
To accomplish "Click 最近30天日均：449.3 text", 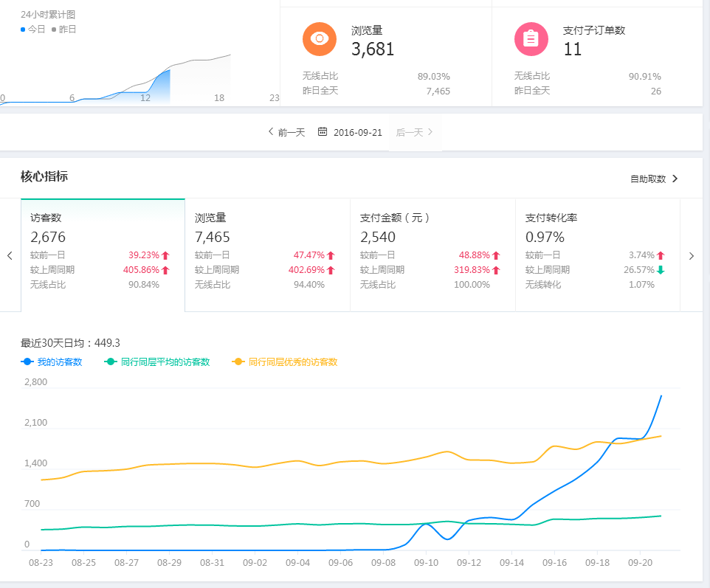I will pyautogui.click(x=70, y=343).
